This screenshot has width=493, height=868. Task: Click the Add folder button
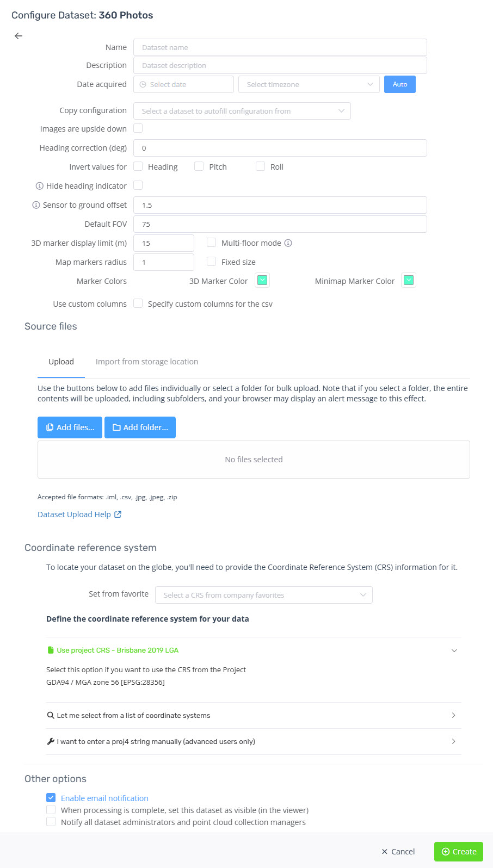point(140,427)
